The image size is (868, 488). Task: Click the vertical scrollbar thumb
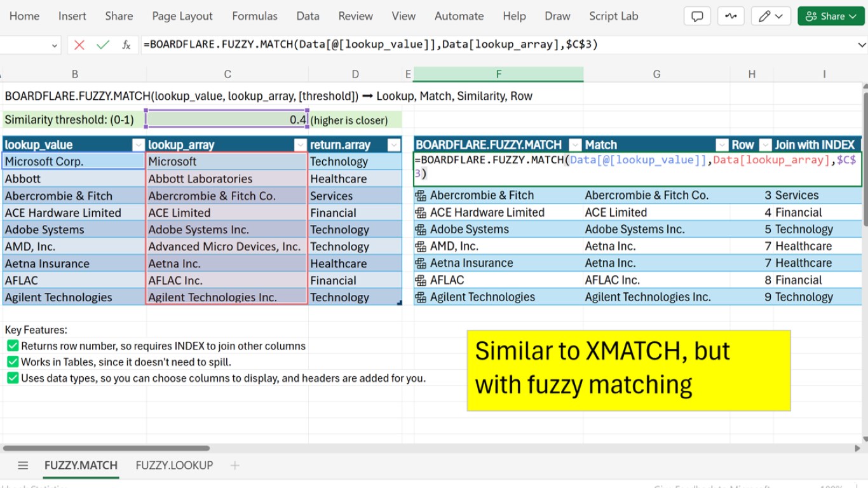(x=864, y=159)
